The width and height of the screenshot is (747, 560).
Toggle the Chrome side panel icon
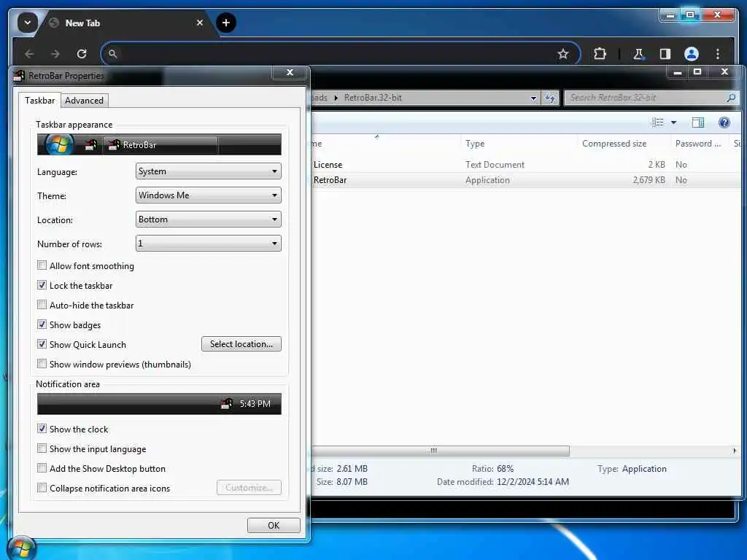tap(665, 54)
